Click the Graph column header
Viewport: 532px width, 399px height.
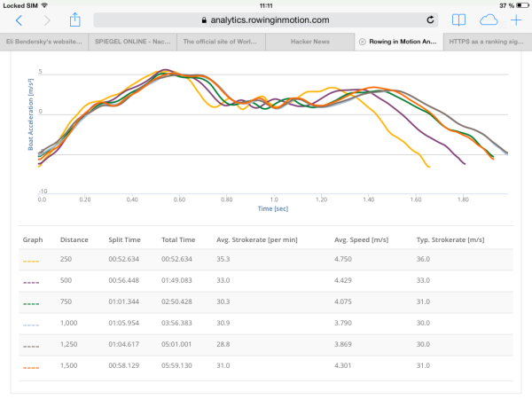[x=33, y=240]
